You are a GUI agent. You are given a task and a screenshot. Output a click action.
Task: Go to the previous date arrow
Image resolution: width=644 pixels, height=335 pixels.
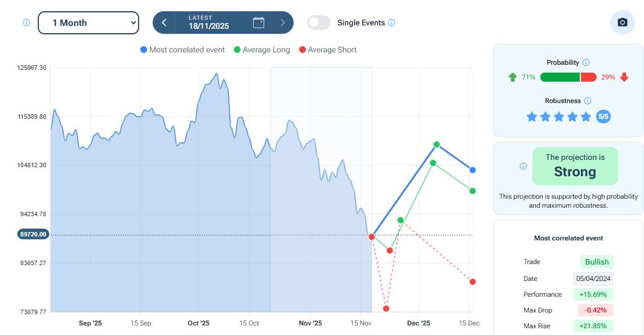pos(164,23)
